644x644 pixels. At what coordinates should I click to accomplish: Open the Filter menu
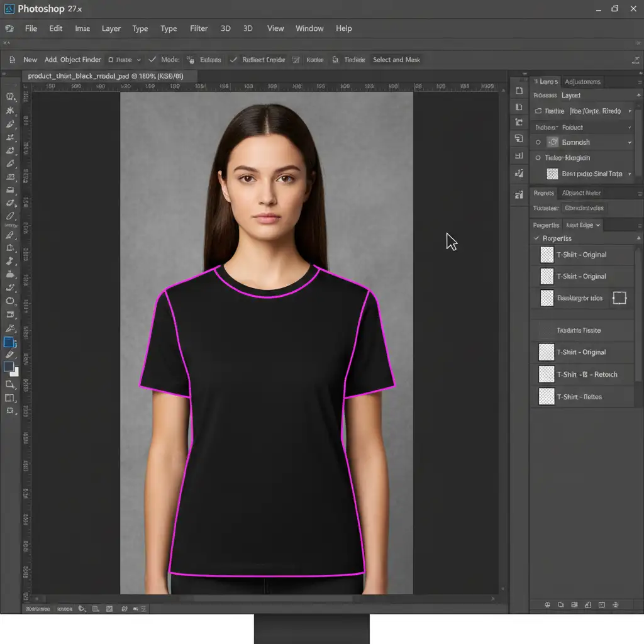coord(199,28)
